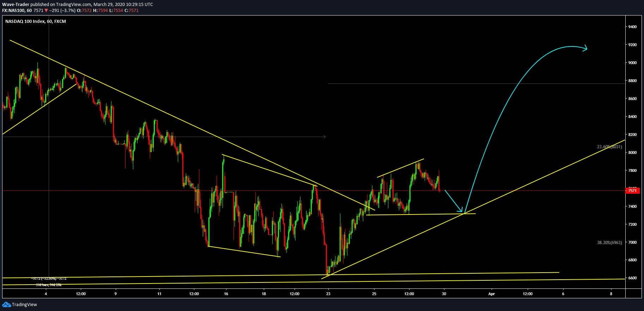Click the 7000 price axis label
This screenshot has height=311, width=644.
pyautogui.click(x=632, y=243)
